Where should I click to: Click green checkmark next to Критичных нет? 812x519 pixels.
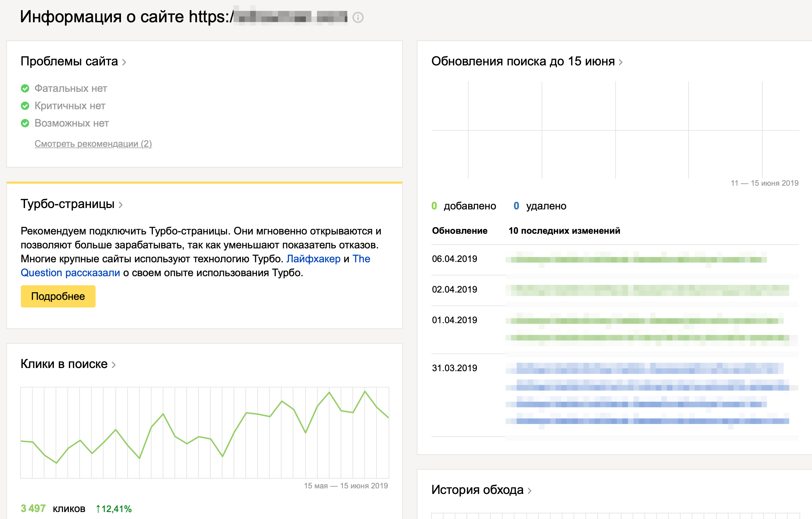(x=25, y=106)
